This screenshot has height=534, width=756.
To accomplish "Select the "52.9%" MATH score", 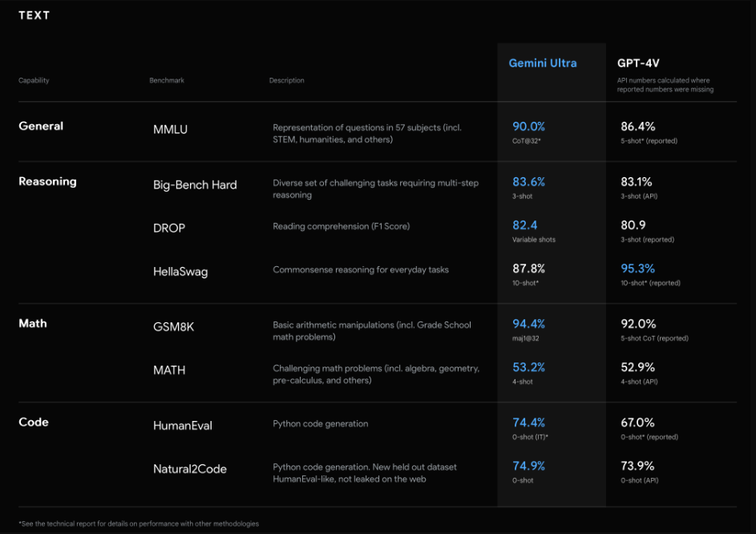I will 638,367.
